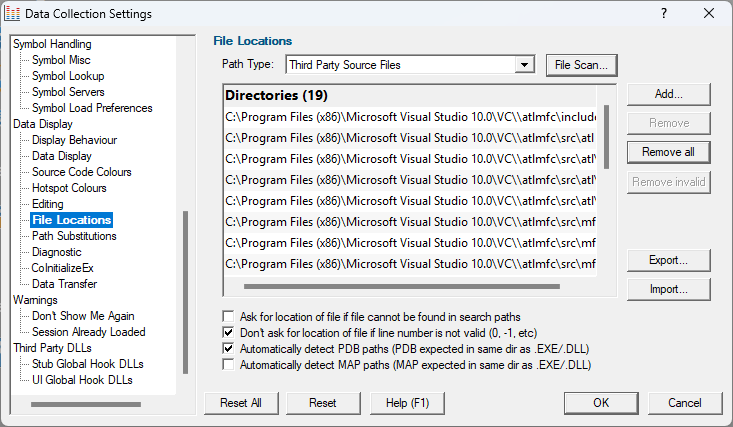Click the question mark help button
Screen dimensions: 733x427
664,13
